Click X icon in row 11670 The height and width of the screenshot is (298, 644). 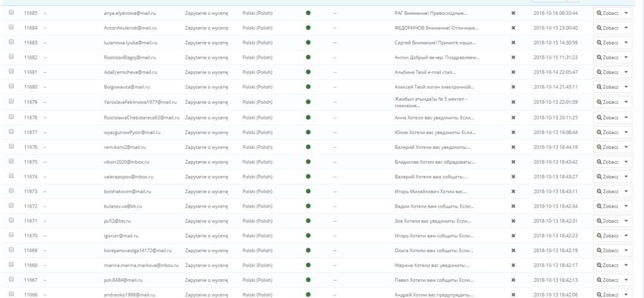click(x=513, y=236)
